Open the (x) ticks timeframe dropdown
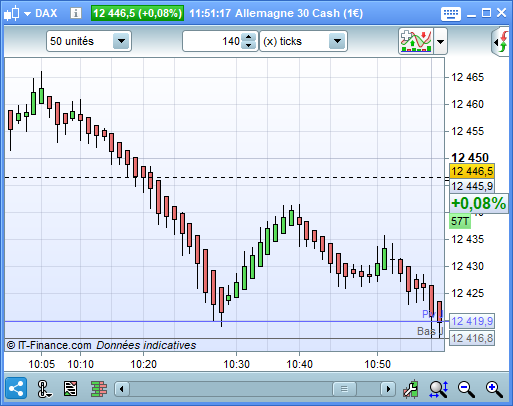 (x=303, y=41)
